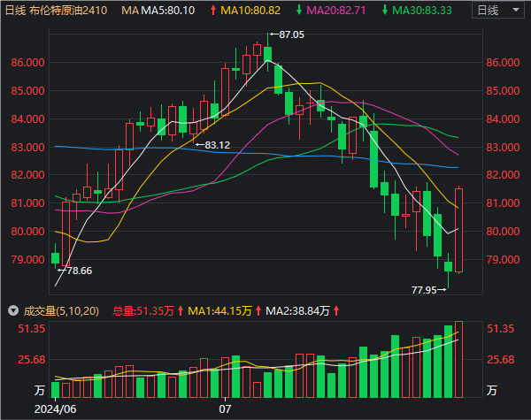
Task: Click the left axis 82.000 price label
Action: click(x=27, y=175)
